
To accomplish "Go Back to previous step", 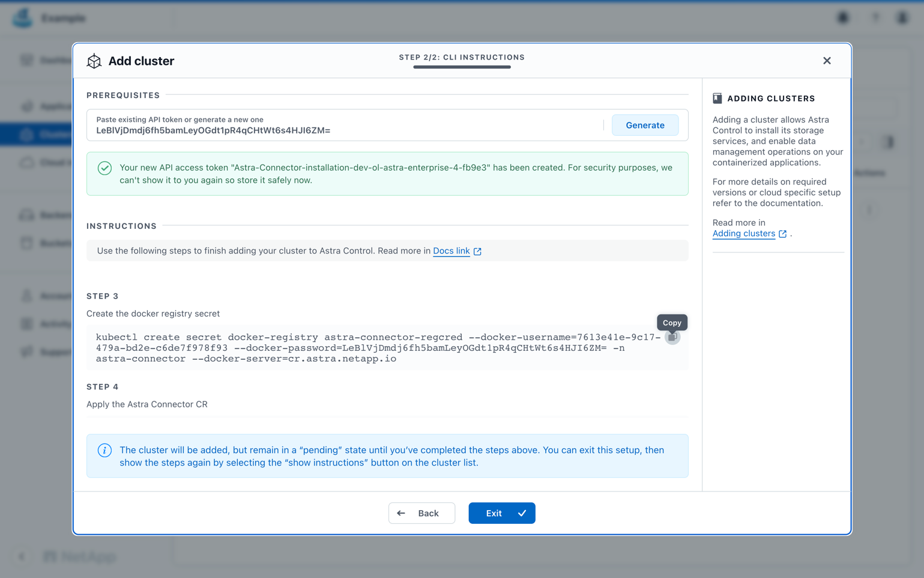I will 421,513.
